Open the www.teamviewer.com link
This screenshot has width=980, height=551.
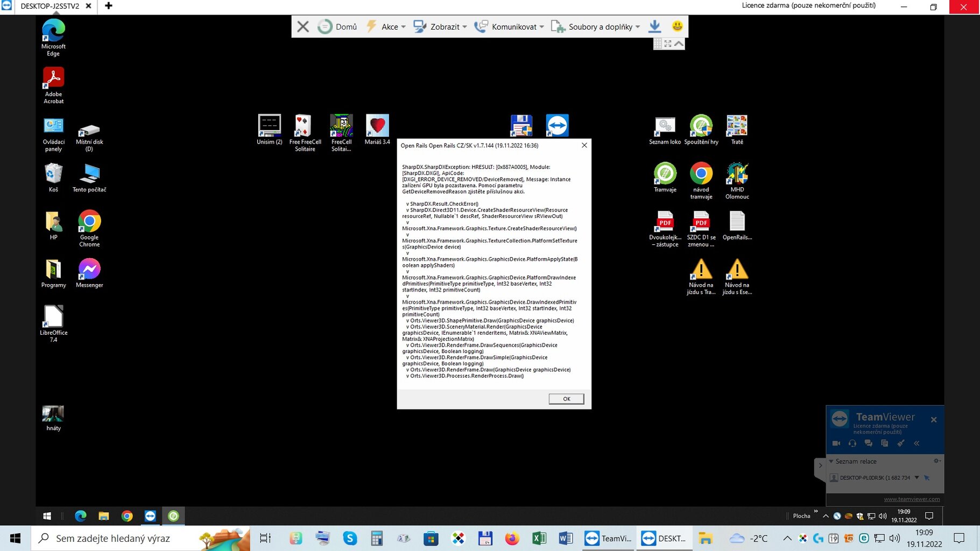click(x=912, y=499)
